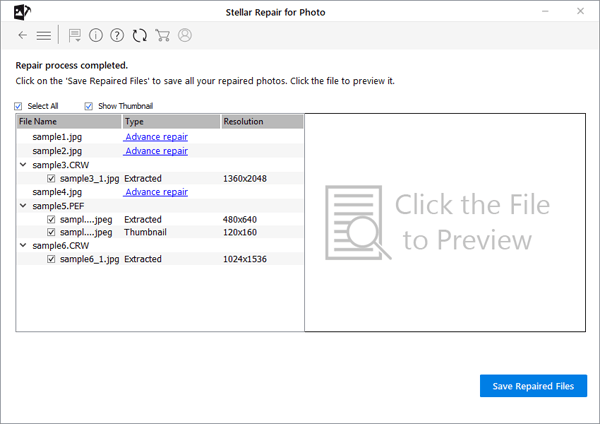Click the Resolution column header

261,122
